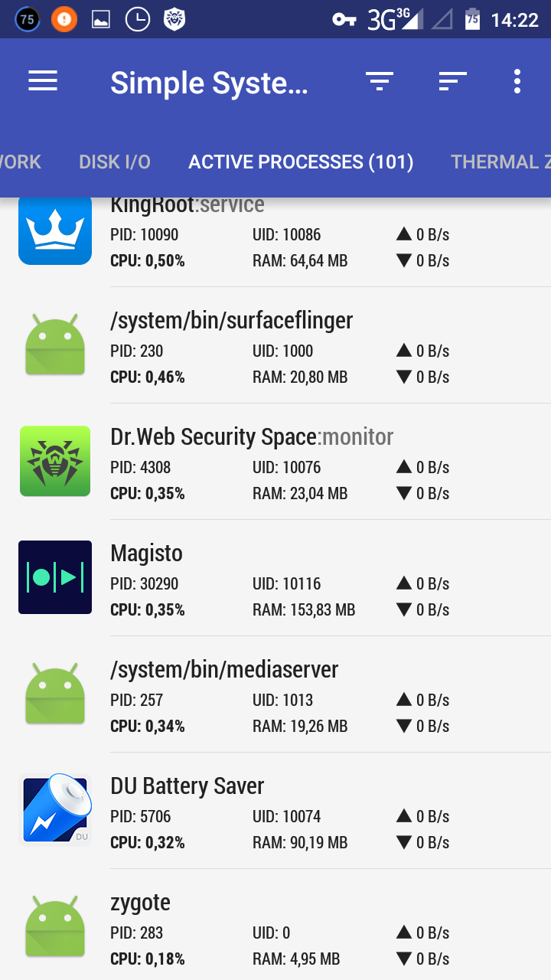This screenshot has width=551, height=980.
Task: Tap the DU Battery Saver icon
Action: 55,810
